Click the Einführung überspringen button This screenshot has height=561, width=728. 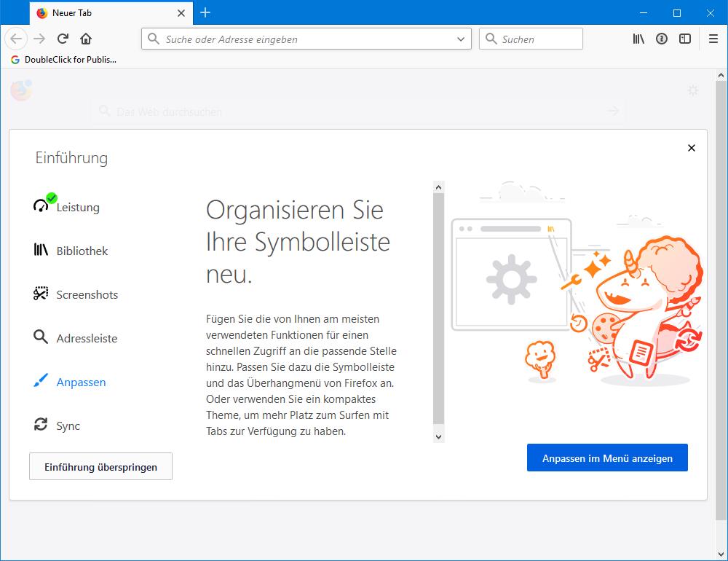click(100, 466)
